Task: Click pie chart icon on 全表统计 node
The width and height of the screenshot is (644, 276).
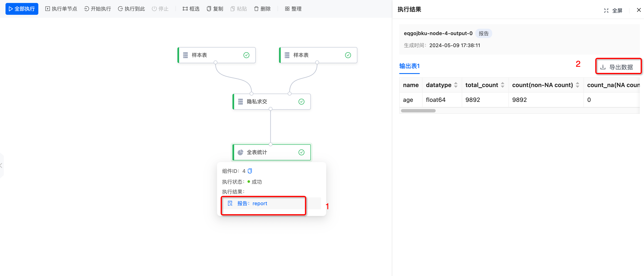Action: pyautogui.click(x=240, y=152)
